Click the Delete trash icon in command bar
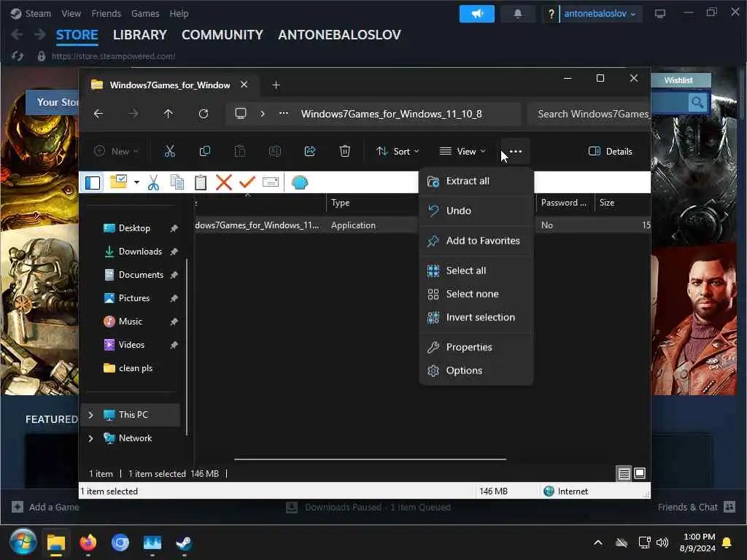The image size is (747, 560). pos(344,152)
